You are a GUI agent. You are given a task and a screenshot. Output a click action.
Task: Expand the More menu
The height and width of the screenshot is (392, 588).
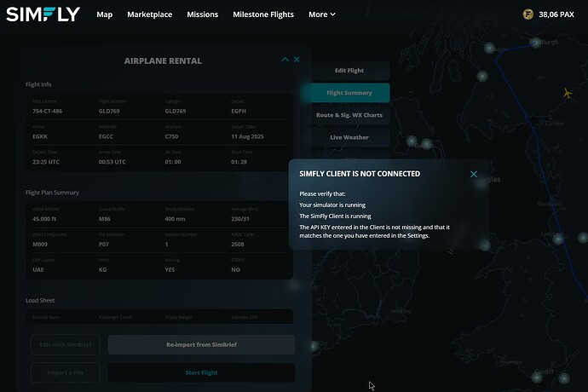[x=322, y=14]
